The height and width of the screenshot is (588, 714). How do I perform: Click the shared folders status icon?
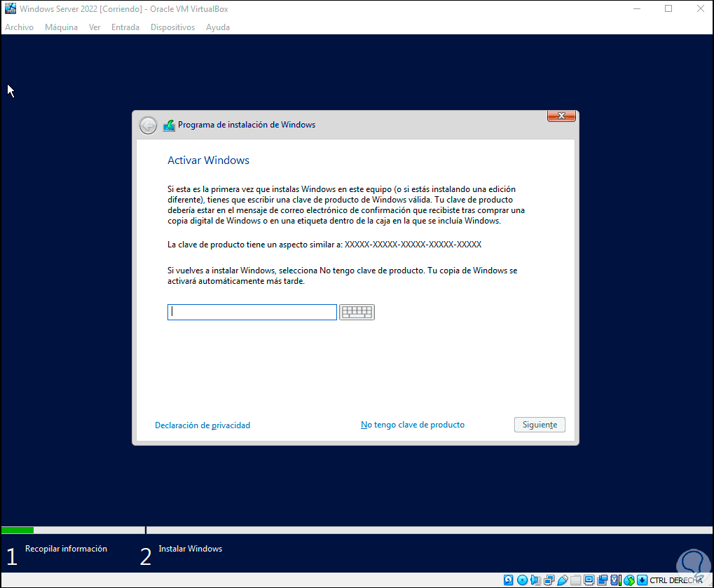point(575,580)
